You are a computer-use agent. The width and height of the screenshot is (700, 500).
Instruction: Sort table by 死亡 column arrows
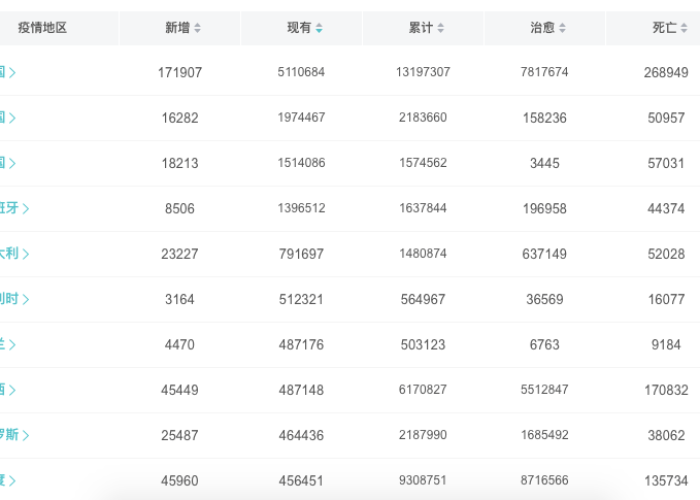coord(684,28)
